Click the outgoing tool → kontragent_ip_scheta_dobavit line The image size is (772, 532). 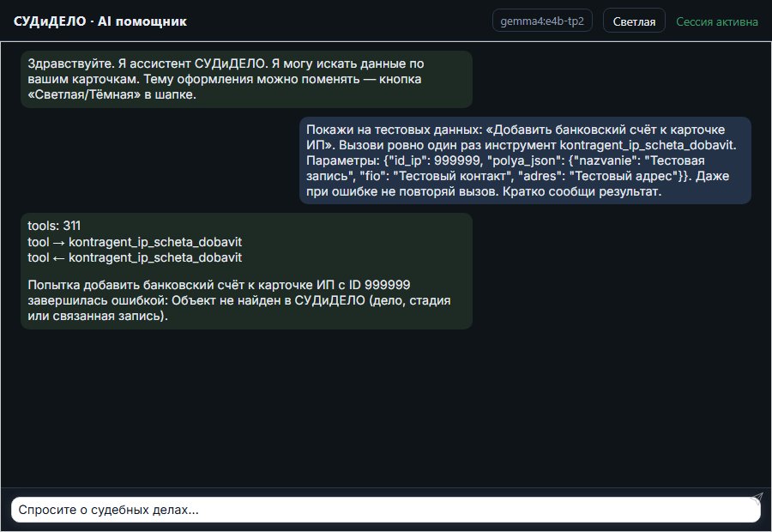coord(135,242)
